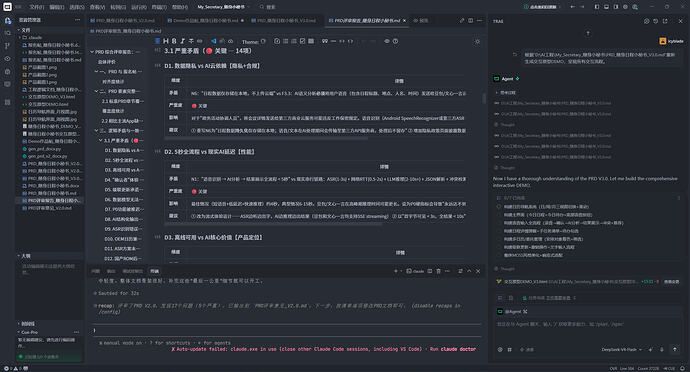Open the Source Control activity icon

[7, 46]
